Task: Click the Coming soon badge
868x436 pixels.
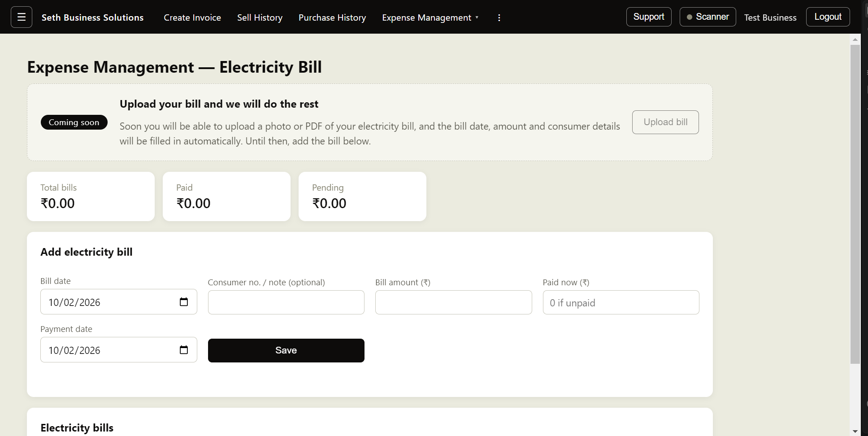Action: click(x=74, y=122)
